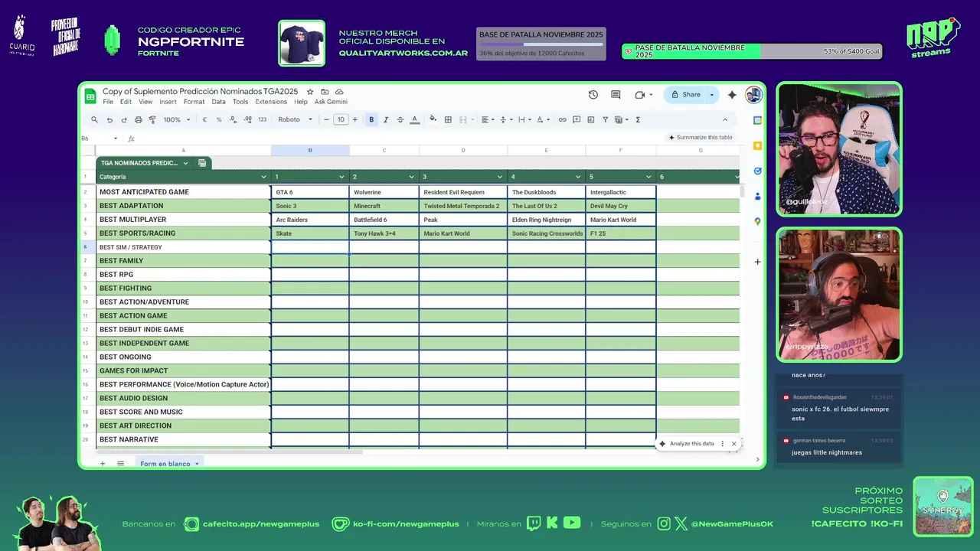This screenshot has width=980, height=551.
Task: Open column 5 header dropdown
Action: pos(648,177)
